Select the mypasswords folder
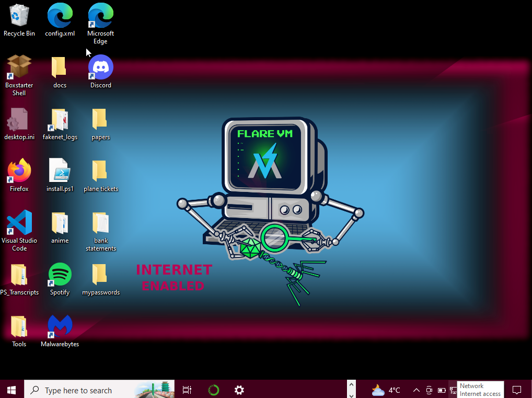 pos(100,275)
